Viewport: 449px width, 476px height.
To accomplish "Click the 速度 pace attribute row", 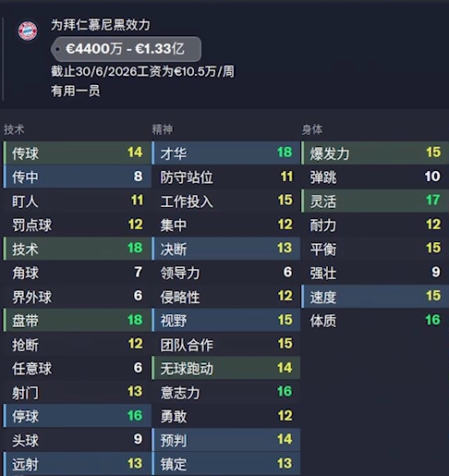I will [x=375, y=296].
